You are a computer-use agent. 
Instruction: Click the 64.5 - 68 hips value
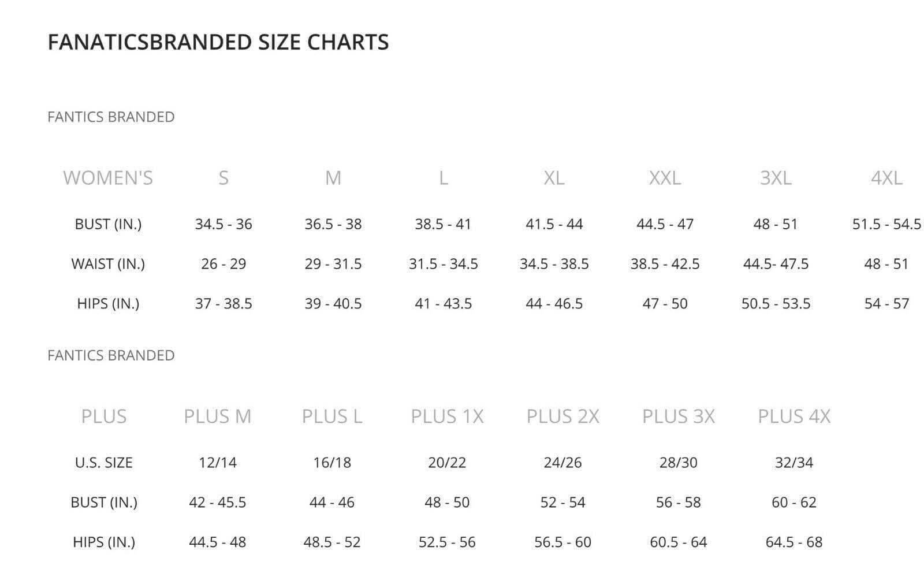tap(794, 542)
